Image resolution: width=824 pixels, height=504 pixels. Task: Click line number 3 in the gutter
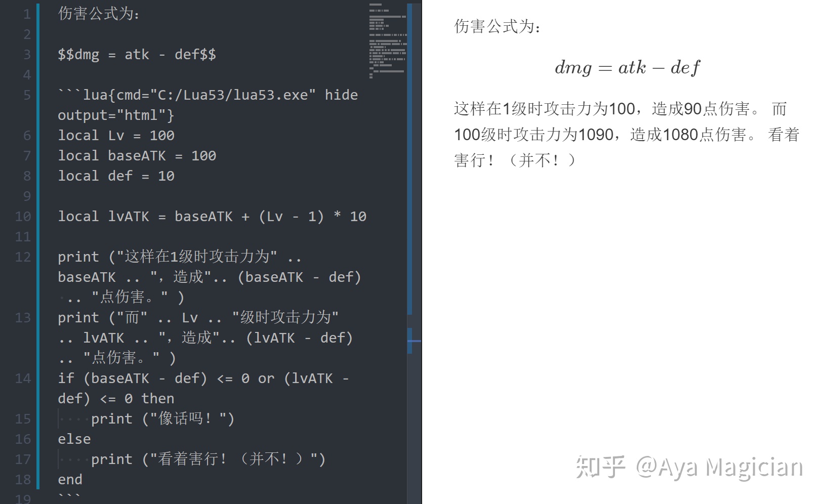pos(27,55)
